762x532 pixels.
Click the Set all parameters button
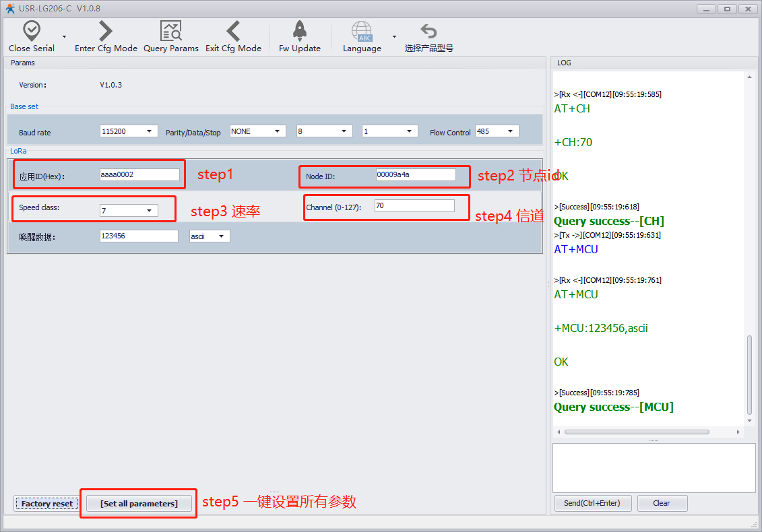point(139,504)
